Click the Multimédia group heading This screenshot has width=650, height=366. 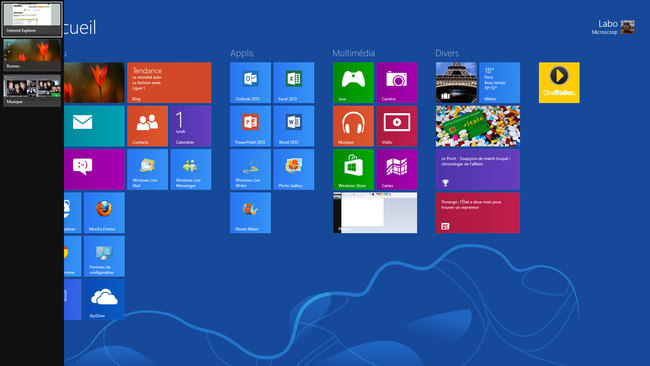[354, 53]
